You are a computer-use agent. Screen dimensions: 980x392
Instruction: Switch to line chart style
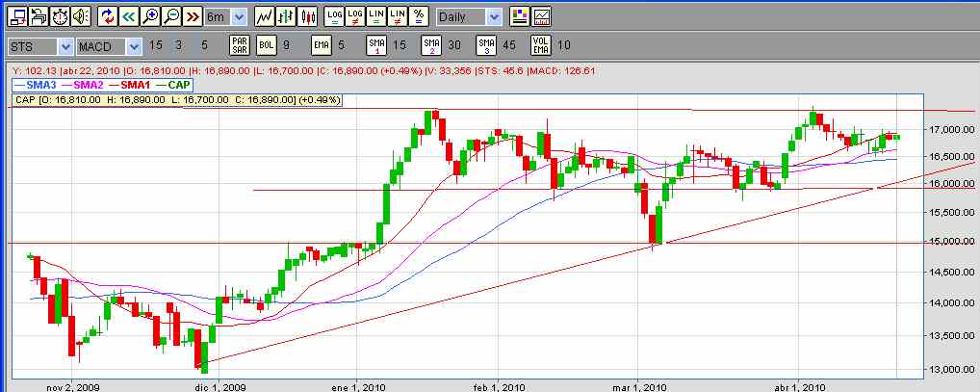click(x=265, y=16)
